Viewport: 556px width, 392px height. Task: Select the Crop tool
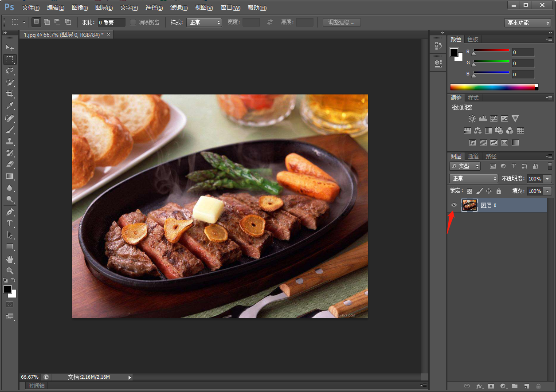pyautogui.click(x=10, y=94)
